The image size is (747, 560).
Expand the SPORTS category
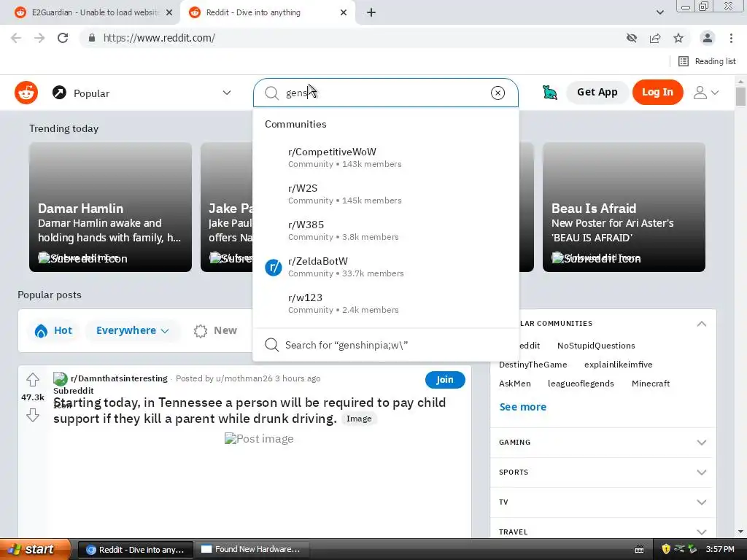[x=603, y=472]
